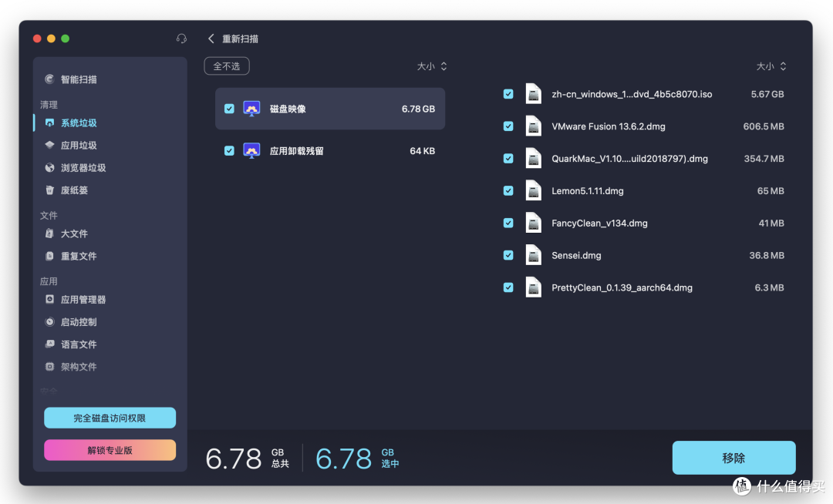This screenshot has width=833, height=504.
Task: Select the 应用管理器 sidebar icon
Action: [49, 299]
